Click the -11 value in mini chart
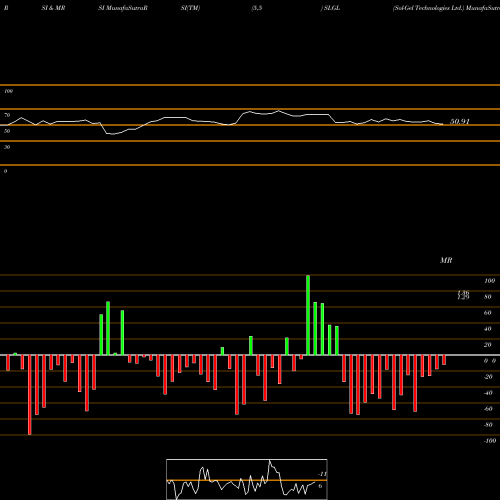500x500 pixels. pos(322,474)
